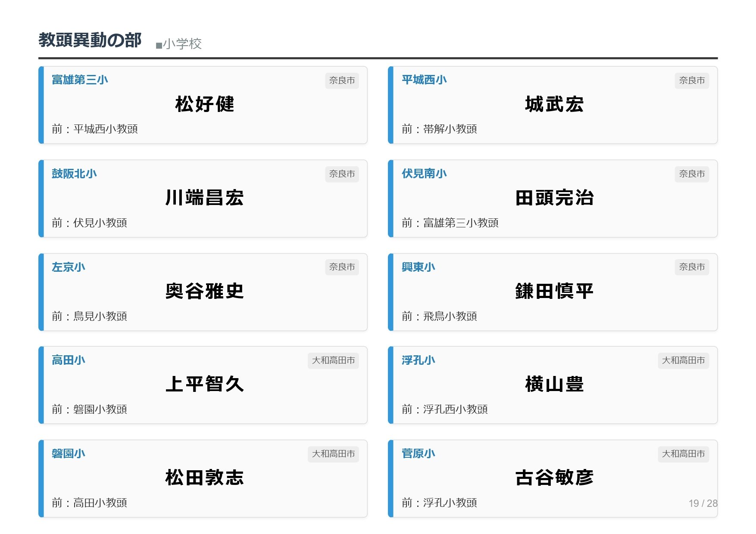Select the name 城武宏
The width and height of the screenshot is (756, 534).
click(554, 104)
